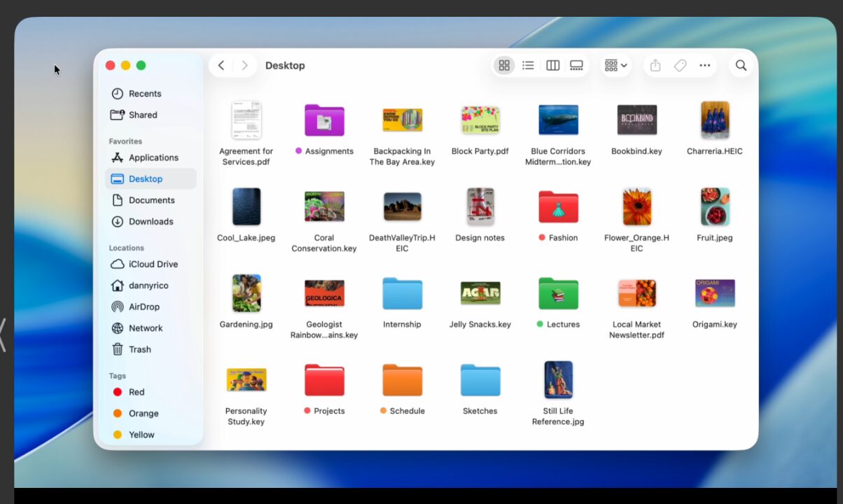This screenshot has height=504, width=843.
Task: Select Network in the sidebar
Action: tap(146, 328)
